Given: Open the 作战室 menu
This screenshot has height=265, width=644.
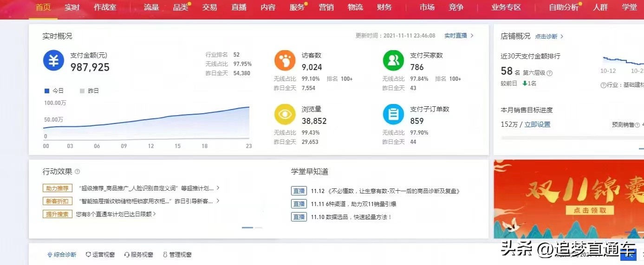Looking at the screenshot, I should point(105,7).
